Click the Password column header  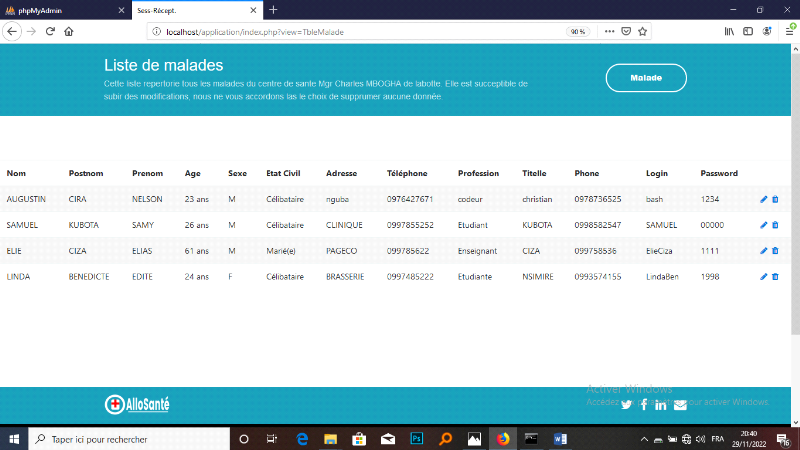[x=719, y=173]
